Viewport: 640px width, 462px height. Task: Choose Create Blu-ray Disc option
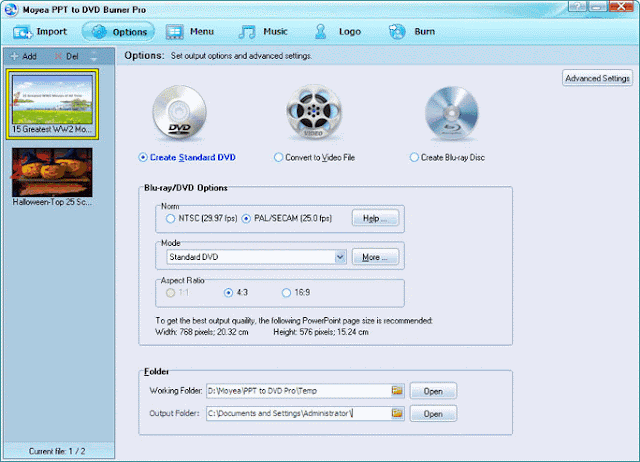click(447, 158)
